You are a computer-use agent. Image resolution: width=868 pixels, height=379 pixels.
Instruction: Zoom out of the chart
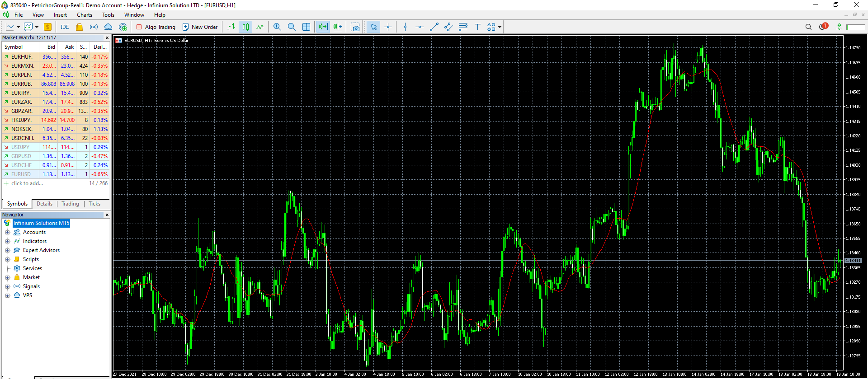click(292, 27)
